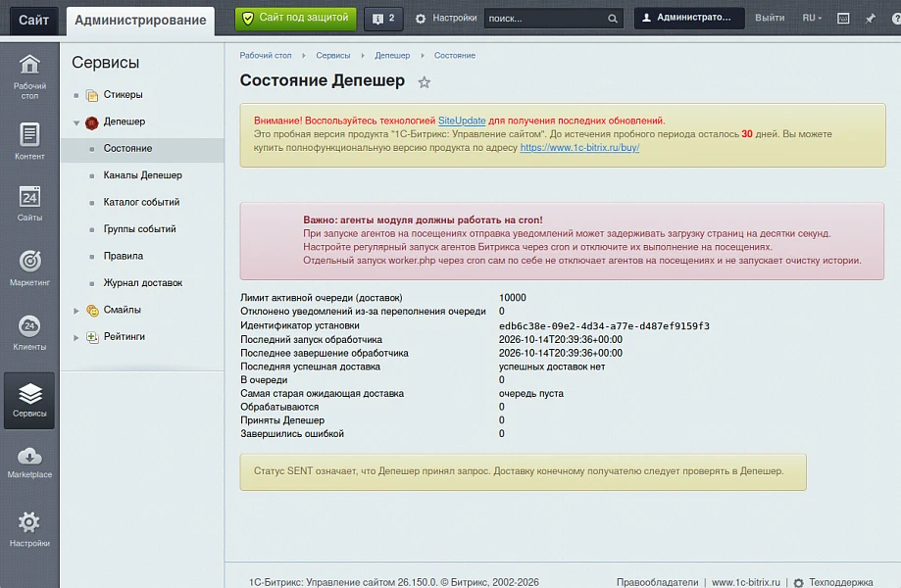Image resolution: width=901 pixels, height=588 pixels.
Task: Switch to the Сайт tab
Action: pyautogui.click(x=34, y=21)
